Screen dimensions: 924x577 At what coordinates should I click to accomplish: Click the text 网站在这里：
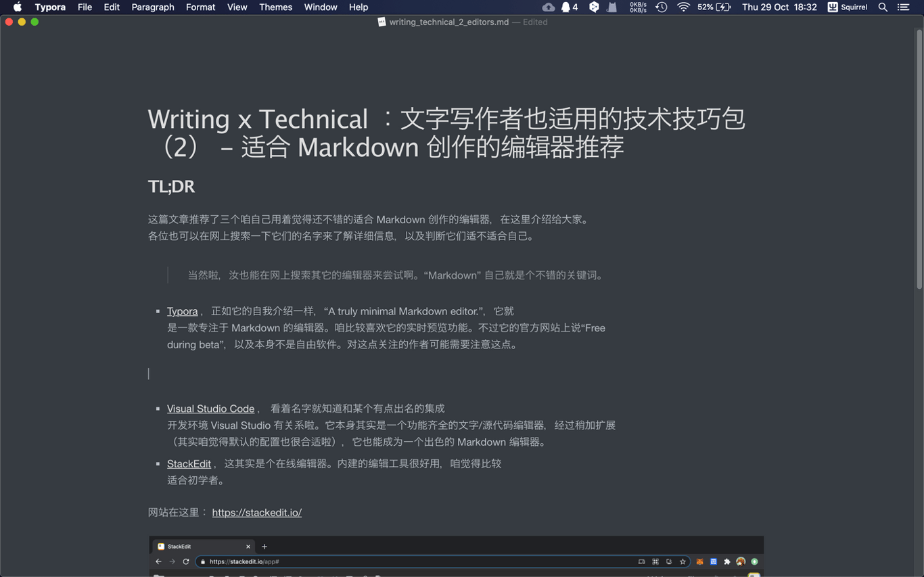178,512
